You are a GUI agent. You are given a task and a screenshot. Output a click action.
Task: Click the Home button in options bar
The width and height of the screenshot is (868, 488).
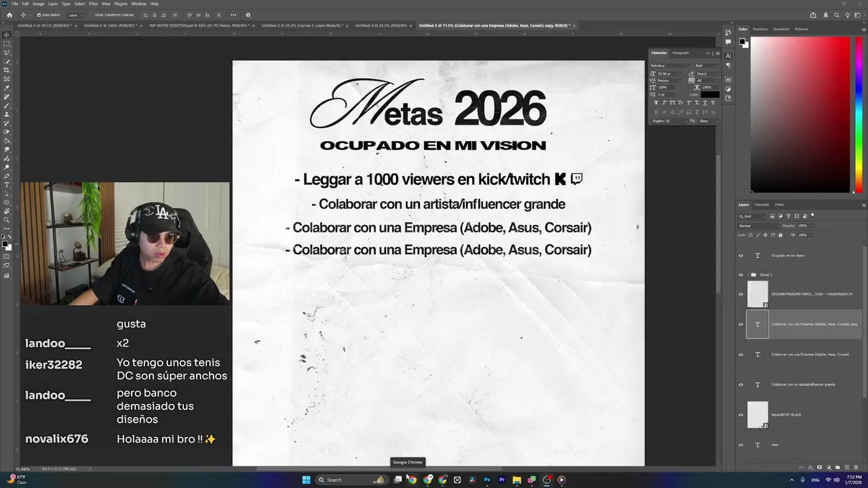pos(9,15)
